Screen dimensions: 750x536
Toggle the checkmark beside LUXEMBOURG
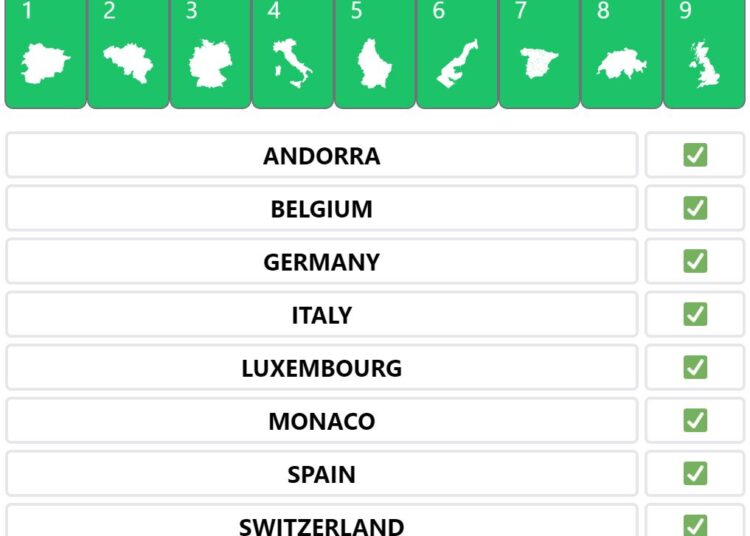(x=695, y=367)
